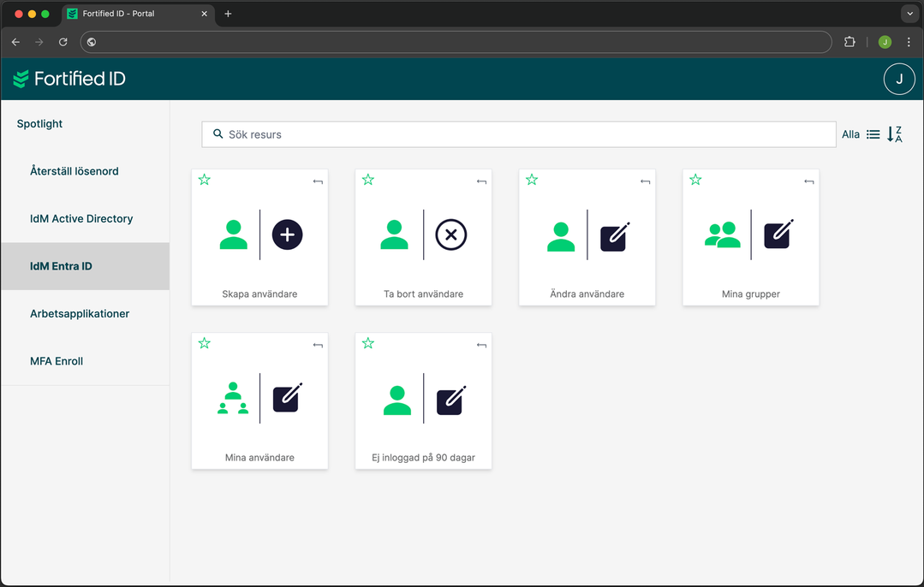
Task: Click the browser address bar
Action: coord(456,42)
